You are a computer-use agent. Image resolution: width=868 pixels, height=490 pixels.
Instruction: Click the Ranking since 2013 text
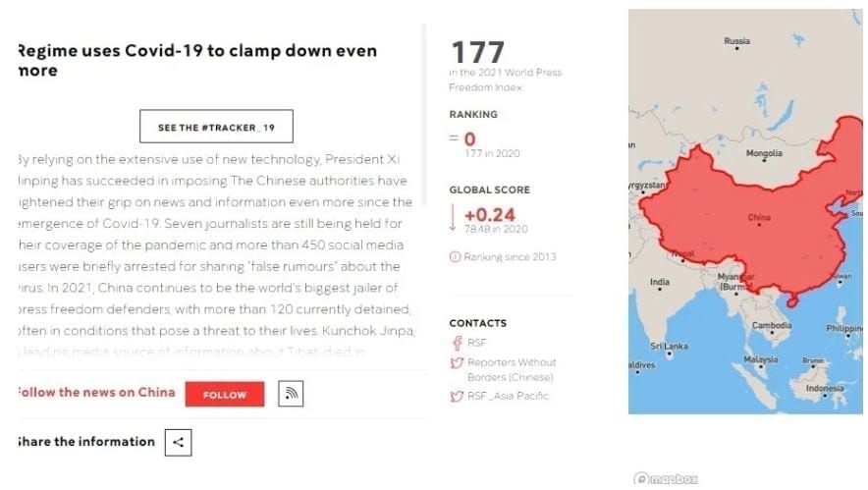tap(510, 257)
